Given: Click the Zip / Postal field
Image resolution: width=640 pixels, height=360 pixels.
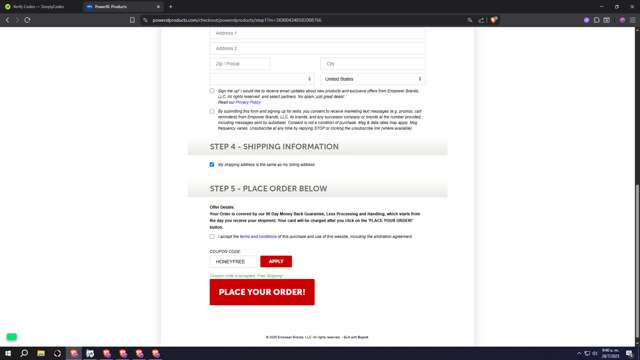Looking at the screenshot, I should click(240, 64).
